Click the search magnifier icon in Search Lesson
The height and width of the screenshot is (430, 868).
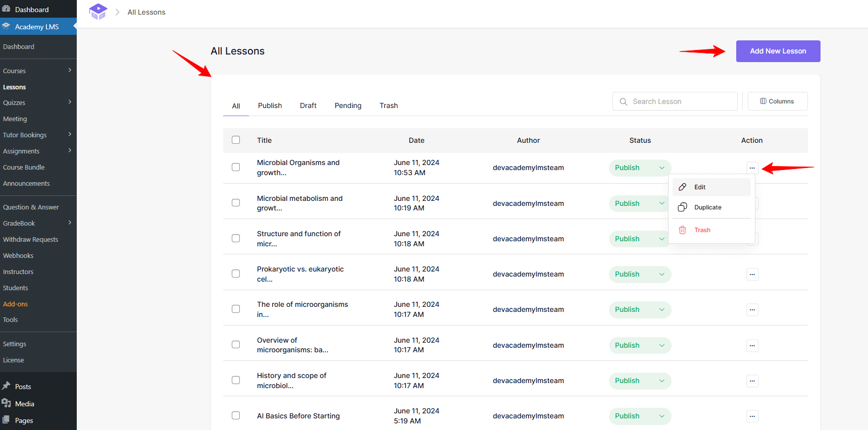(x=624, y=101)
